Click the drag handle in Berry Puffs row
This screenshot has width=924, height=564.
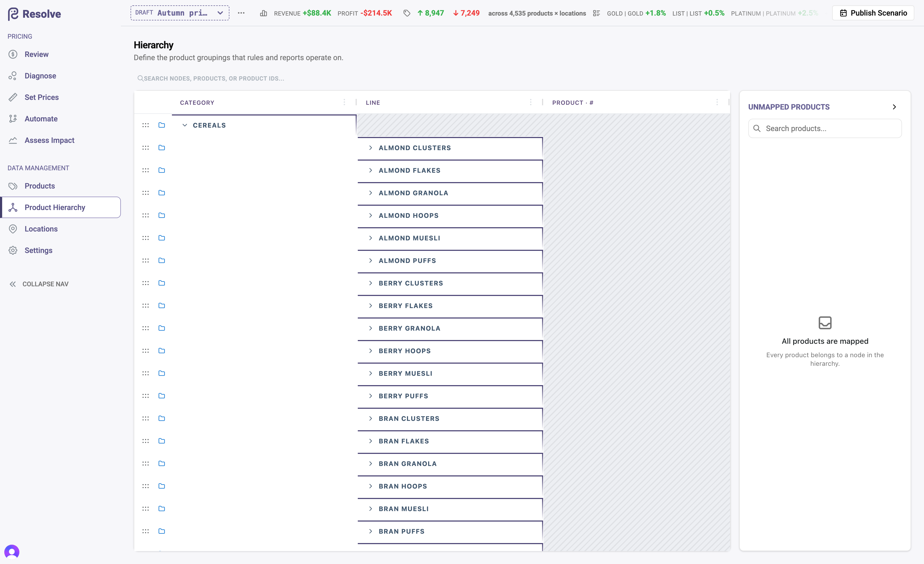tap(146, 396)
